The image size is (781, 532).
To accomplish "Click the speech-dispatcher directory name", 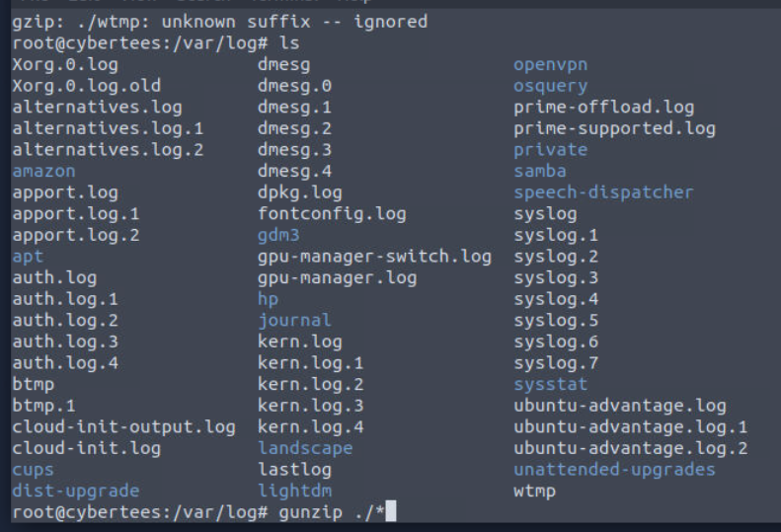I will click(x=603, y=192).
